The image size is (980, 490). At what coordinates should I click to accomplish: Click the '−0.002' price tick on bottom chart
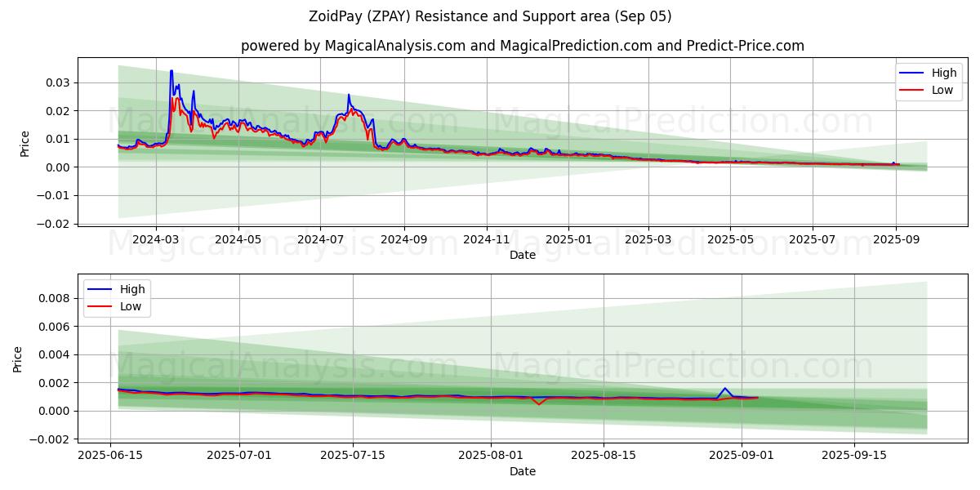point(51,439)
